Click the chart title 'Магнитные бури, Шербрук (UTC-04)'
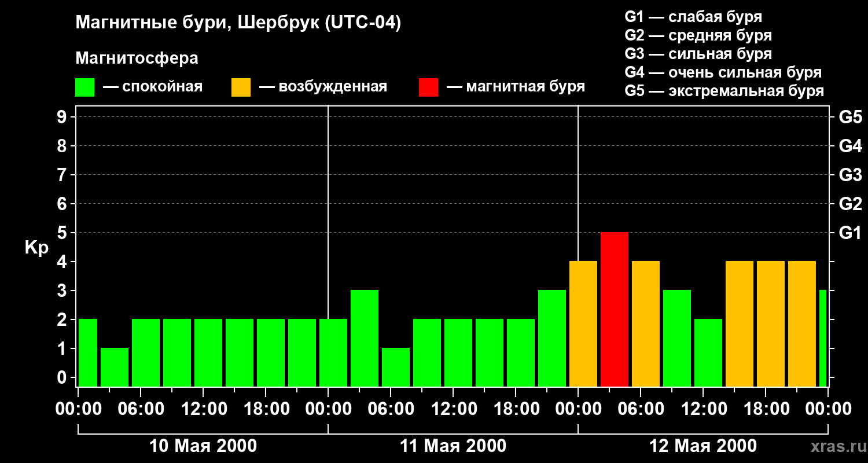Screen dimensions: 868x463 pos(238,24)
